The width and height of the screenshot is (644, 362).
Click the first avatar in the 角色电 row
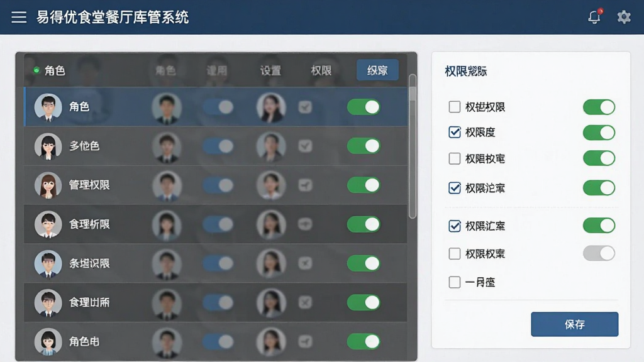(x=48, y=341)
